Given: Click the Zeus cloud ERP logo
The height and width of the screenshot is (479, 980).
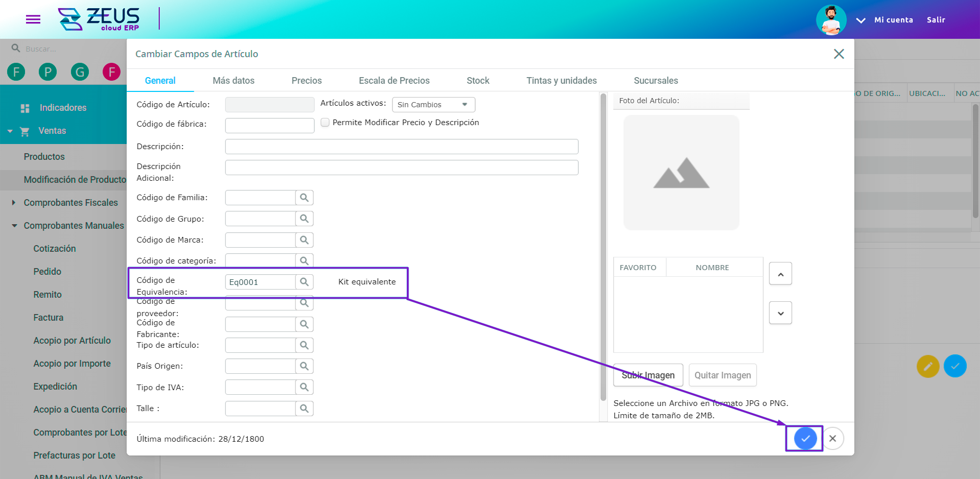Looking at the screenshot, I should pos(100,19).
